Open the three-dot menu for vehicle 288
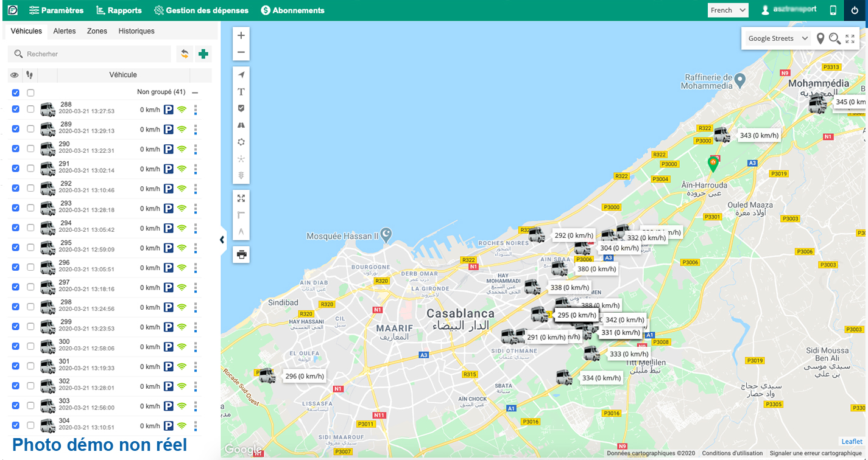The image size is (868, 460). (x=196, y=110)
